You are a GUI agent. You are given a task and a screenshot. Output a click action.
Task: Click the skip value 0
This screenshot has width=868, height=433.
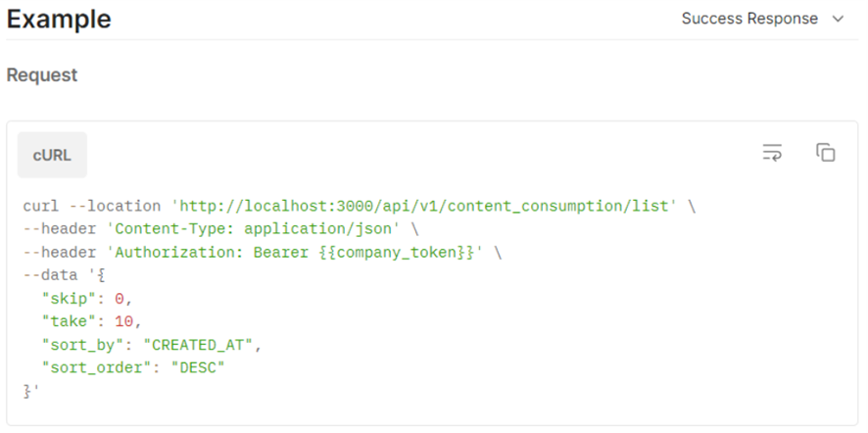click(x=121, y=299)
